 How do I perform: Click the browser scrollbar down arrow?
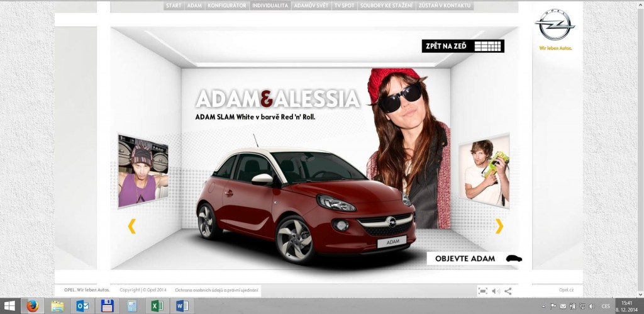pyautogui.click(x=641, y=294)
